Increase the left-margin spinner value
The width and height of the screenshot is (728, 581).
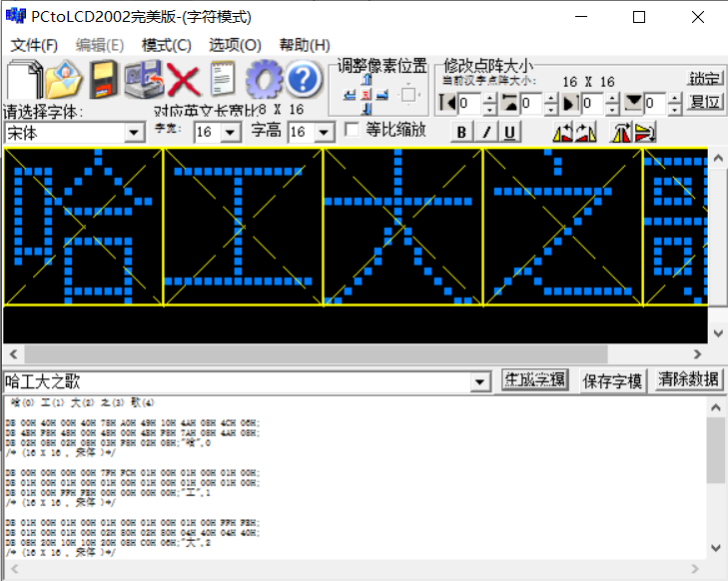(489, 98)
